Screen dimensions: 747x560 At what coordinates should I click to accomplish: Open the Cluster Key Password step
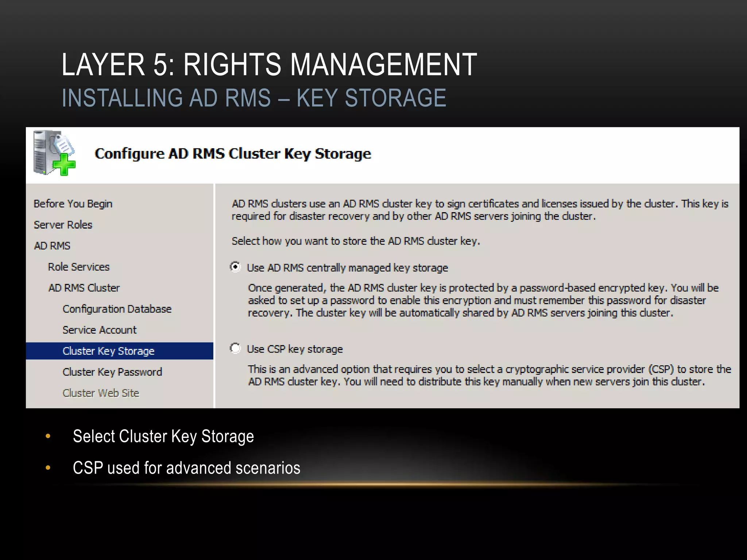pyautogui.click(x=112, y=372)
